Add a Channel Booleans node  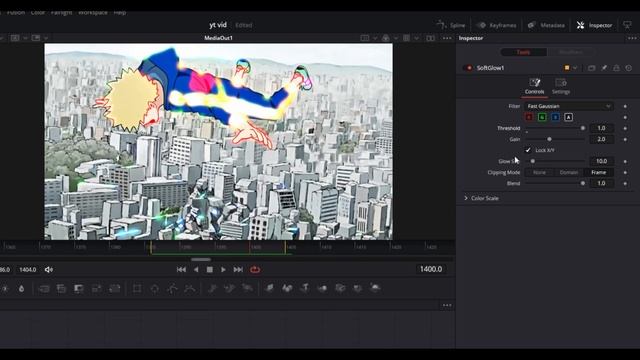tap(61, 289)
